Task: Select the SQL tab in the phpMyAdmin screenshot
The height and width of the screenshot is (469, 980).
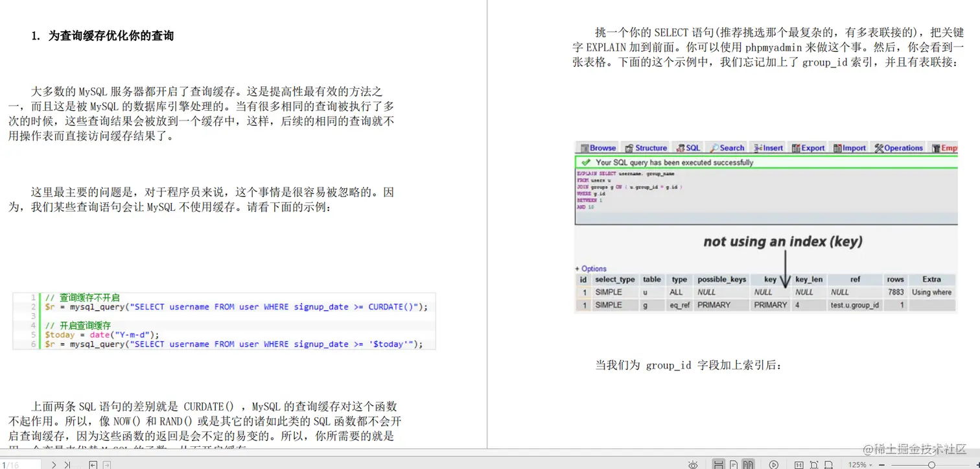Action: [687, 147]
